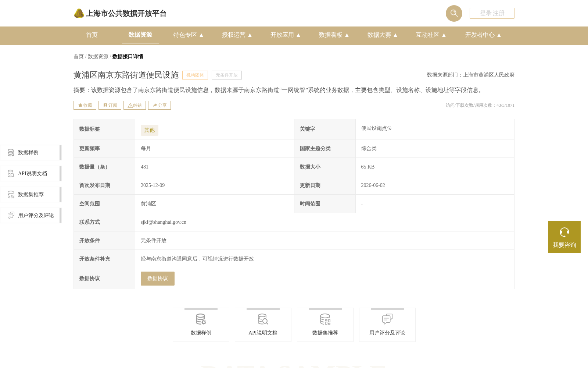Viewport: 588px width, 368px height.
Task: Expand the 互动社区 dropdown menu
Action: coord(431,35)
